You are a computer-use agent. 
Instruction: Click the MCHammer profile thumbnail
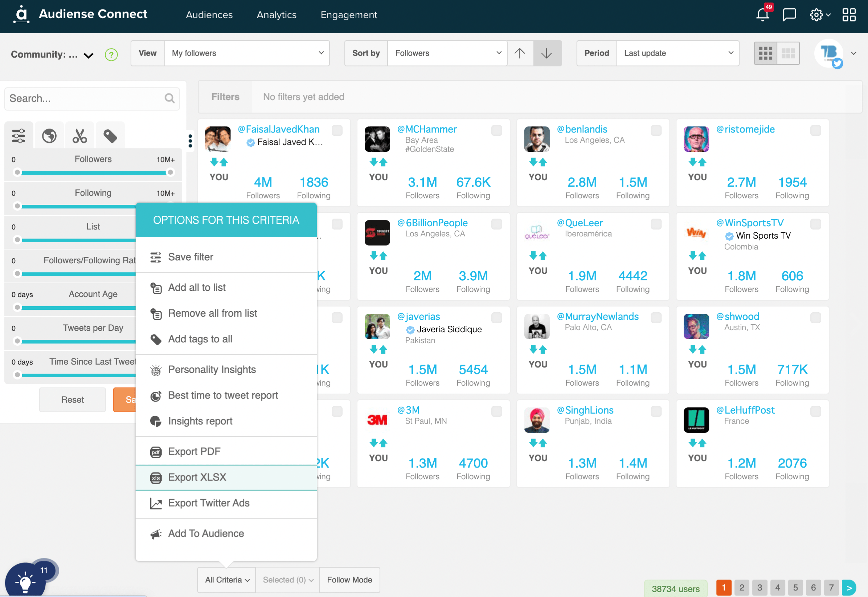pos(377,139)
